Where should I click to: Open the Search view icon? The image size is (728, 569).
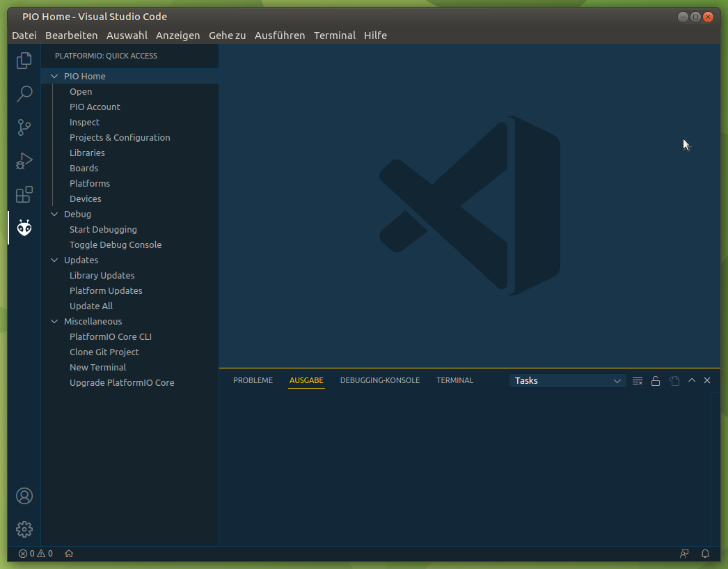click(x=24, y=94)
